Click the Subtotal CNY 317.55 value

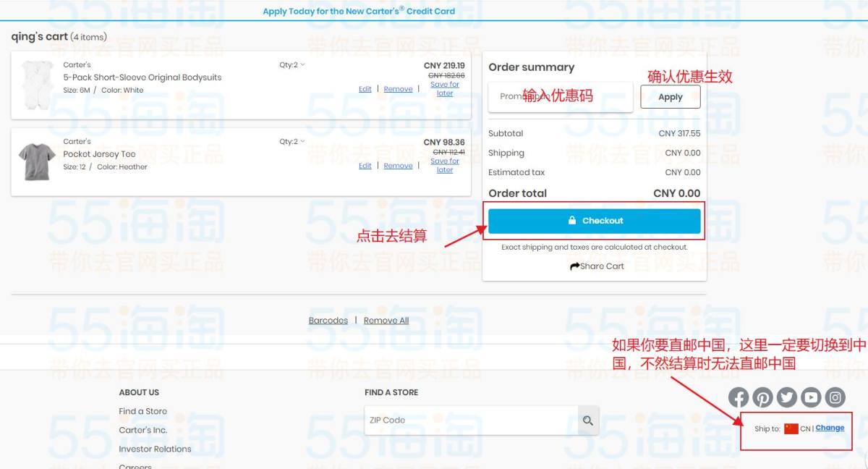[x=679, y=134]
